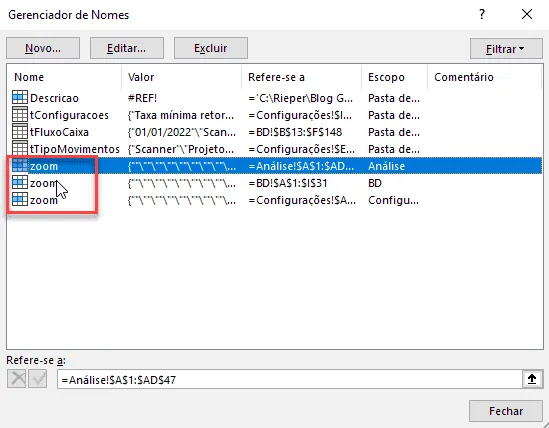Image resolution: width=549 pixels, height=428 pixels.
Task: Click the Descricao name icon
Action: [x=20, y=97]
